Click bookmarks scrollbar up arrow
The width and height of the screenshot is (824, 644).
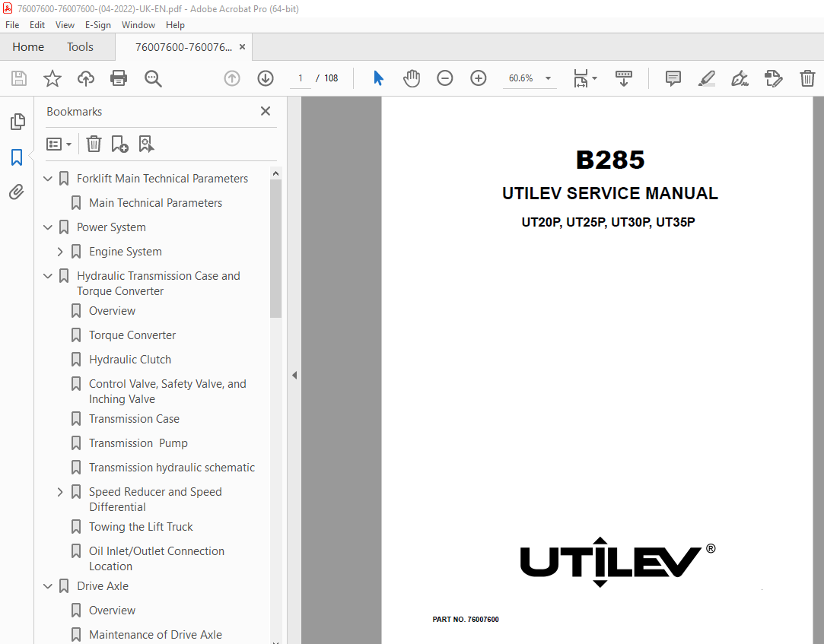click(x=276, y=173)
